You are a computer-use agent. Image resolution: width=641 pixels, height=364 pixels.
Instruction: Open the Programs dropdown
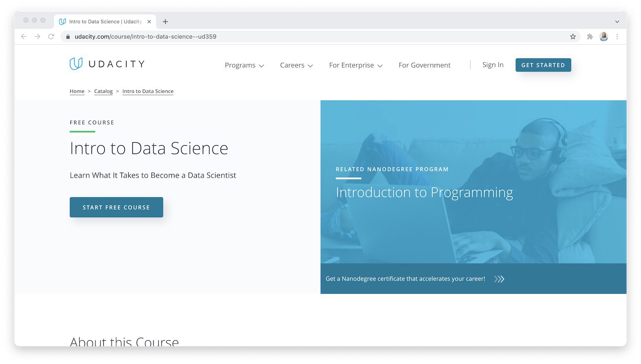point(244,65)
